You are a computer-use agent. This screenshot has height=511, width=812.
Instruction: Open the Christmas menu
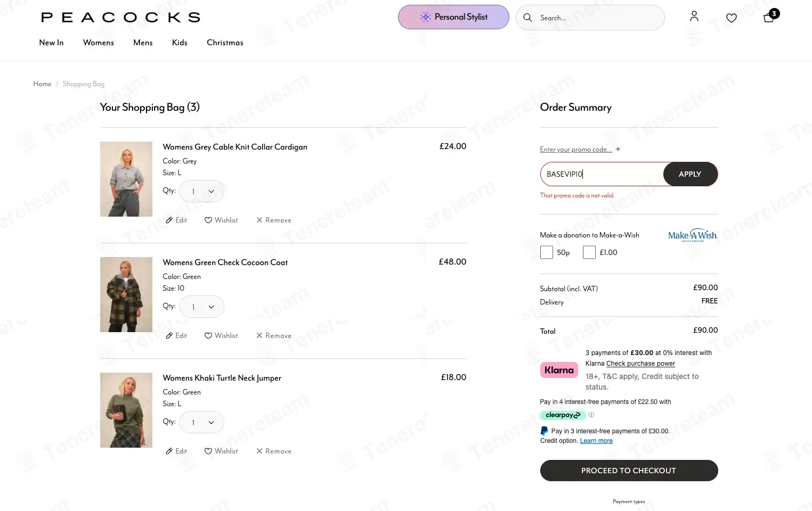pos(225,43)
